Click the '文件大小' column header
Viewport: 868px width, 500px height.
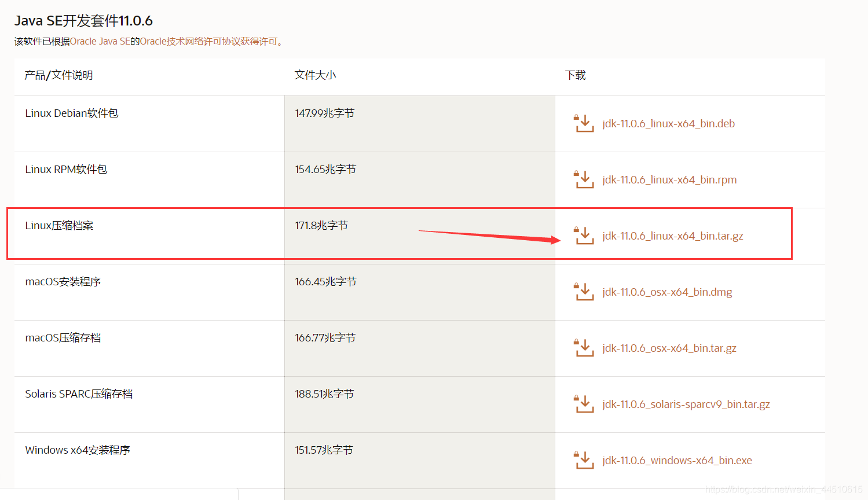(x=315, y=75)
